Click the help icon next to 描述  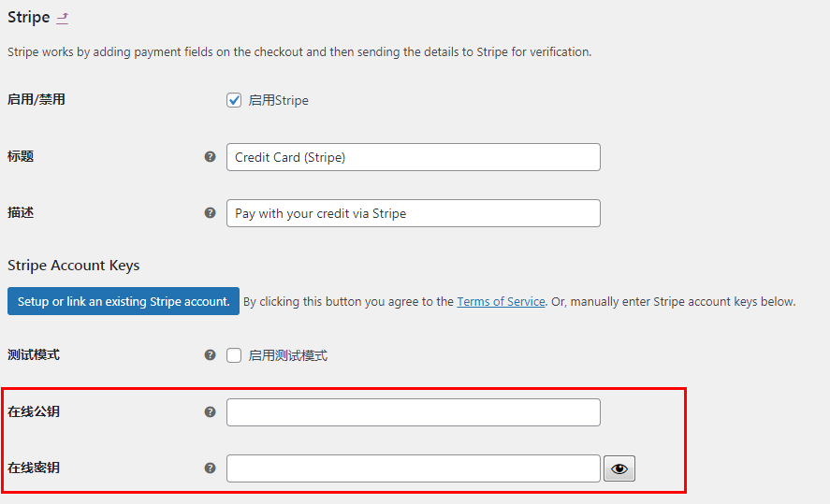click(x=210, y=213)
